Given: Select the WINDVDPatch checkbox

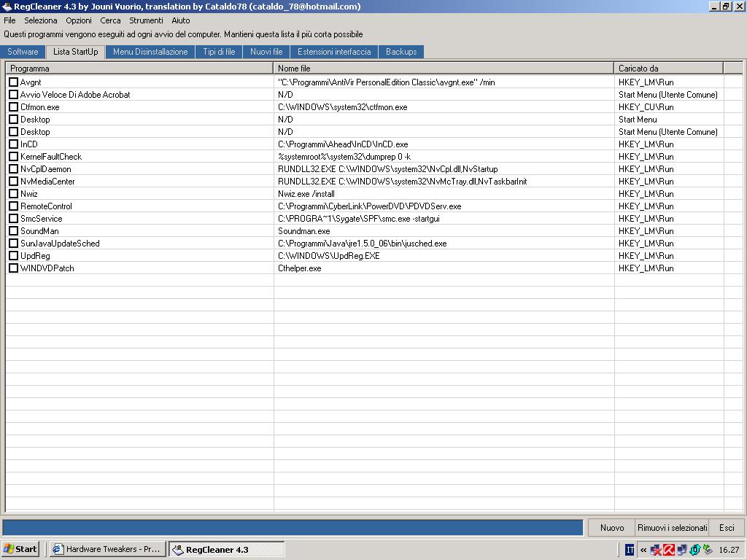Looking at the screenshot, I should click(x=13, y=268).
